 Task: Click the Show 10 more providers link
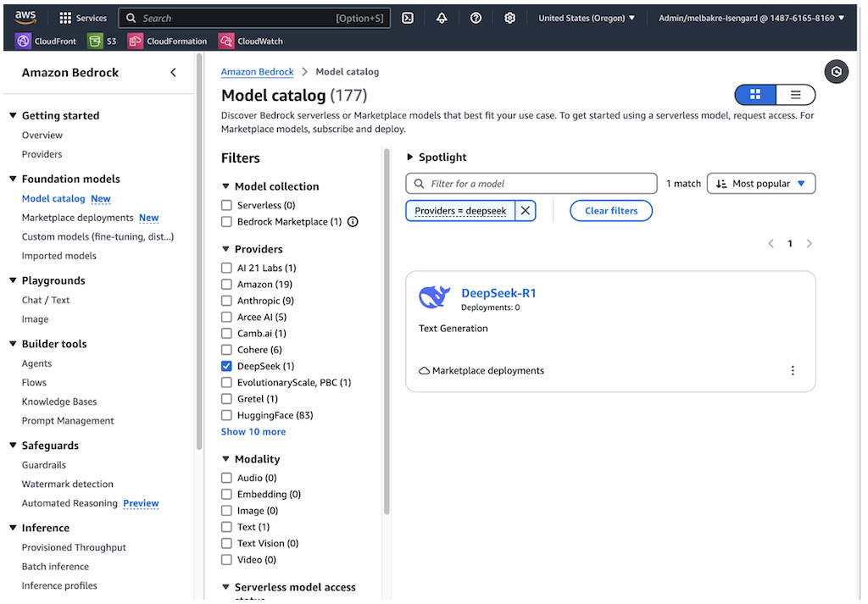(x=253, y=432)
